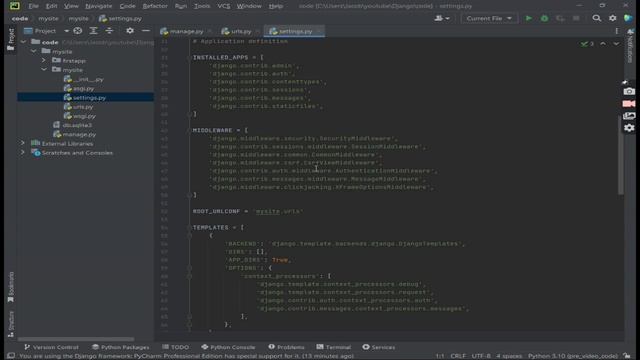
Task: Click status bar tool-window toggle icon at bottom left
Action: tap(11, 356)
